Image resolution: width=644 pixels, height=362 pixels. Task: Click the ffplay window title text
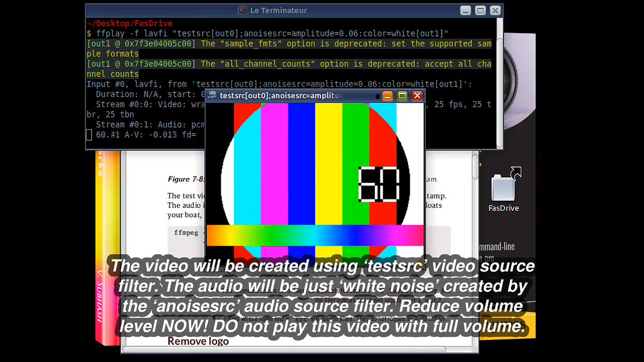coord(280,96)
